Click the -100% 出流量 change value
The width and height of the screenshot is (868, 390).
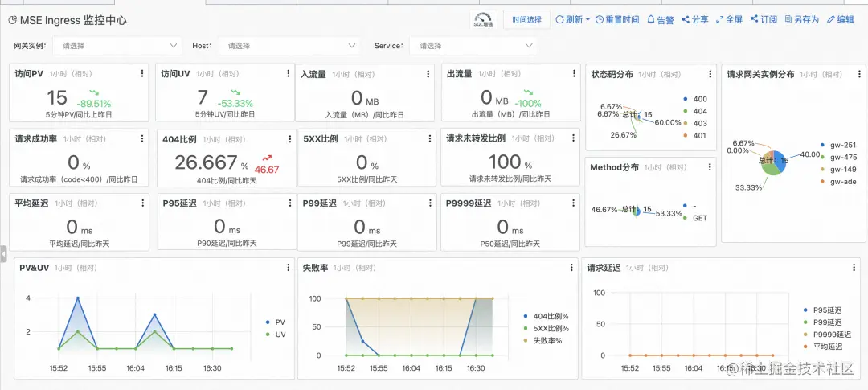(529, 104)
